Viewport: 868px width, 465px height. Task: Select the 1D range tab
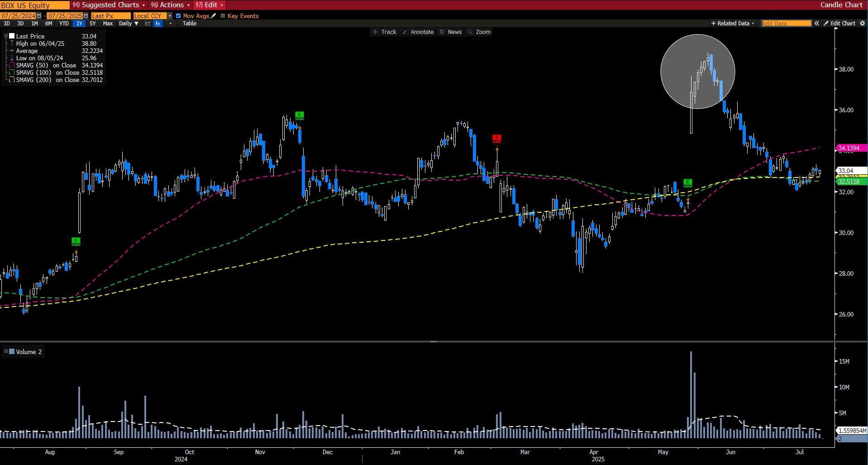pos(7,24)
